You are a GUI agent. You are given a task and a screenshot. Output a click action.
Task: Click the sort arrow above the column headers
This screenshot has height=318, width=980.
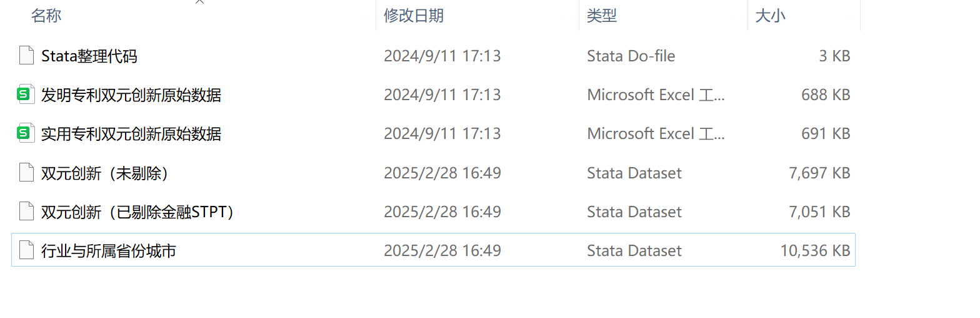[x=199, y=3]
